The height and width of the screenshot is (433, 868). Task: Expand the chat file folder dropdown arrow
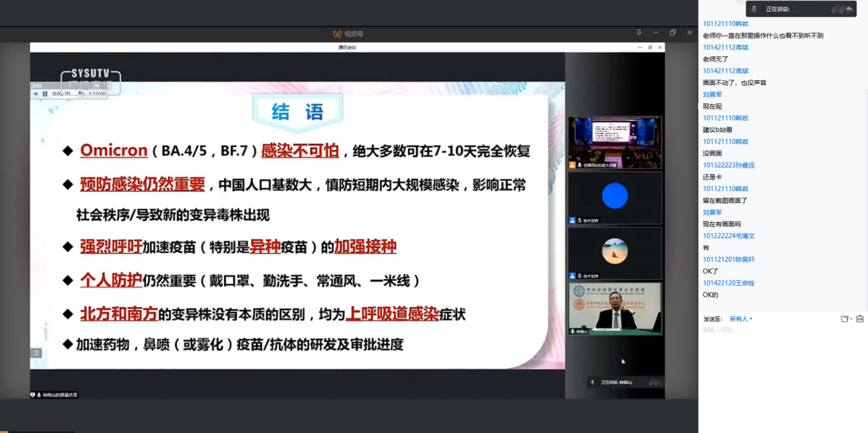click(852, 319)
